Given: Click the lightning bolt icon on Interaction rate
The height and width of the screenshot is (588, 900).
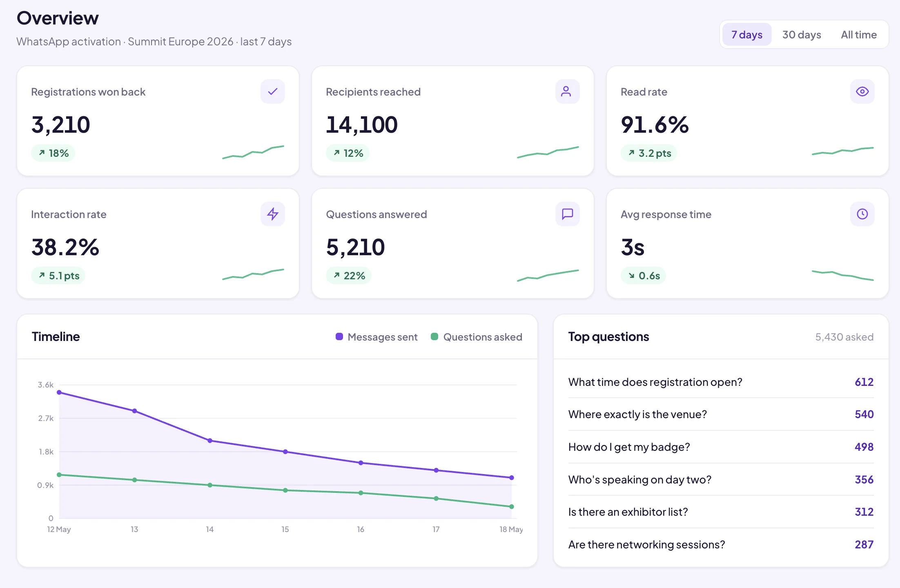Looking at the screenshot, I should (x=273, y=214).
